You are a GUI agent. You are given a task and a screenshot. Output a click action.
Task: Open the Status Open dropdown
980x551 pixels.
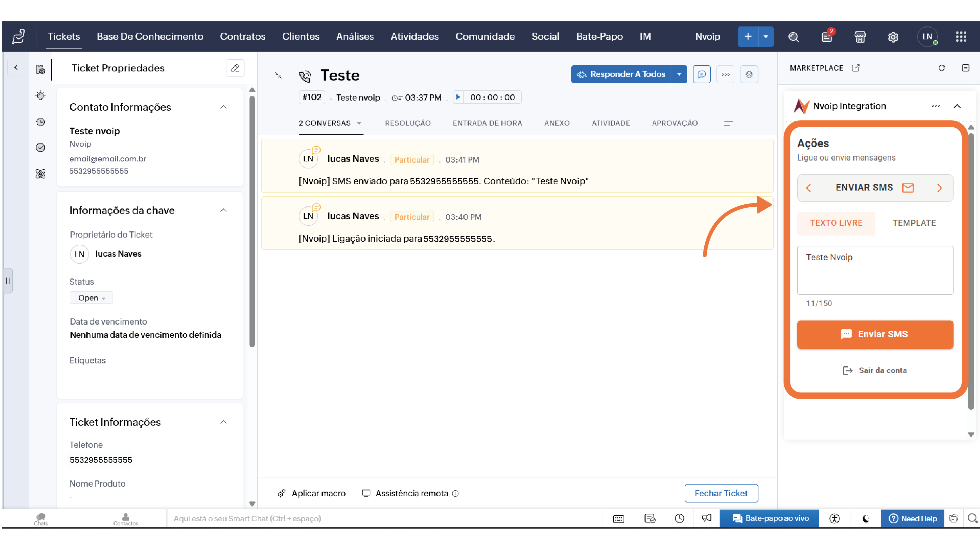91,298
